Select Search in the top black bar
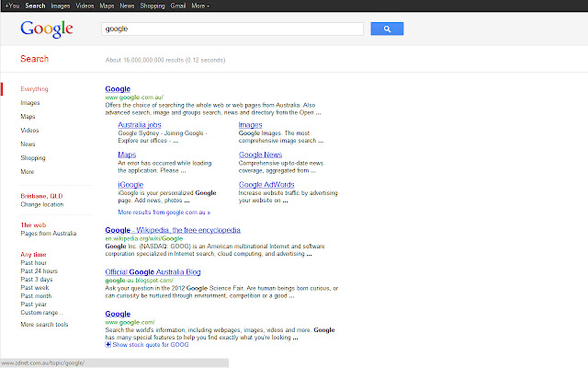Image resolution: width=588 pixels, height=368 pixels. point(35,6)
